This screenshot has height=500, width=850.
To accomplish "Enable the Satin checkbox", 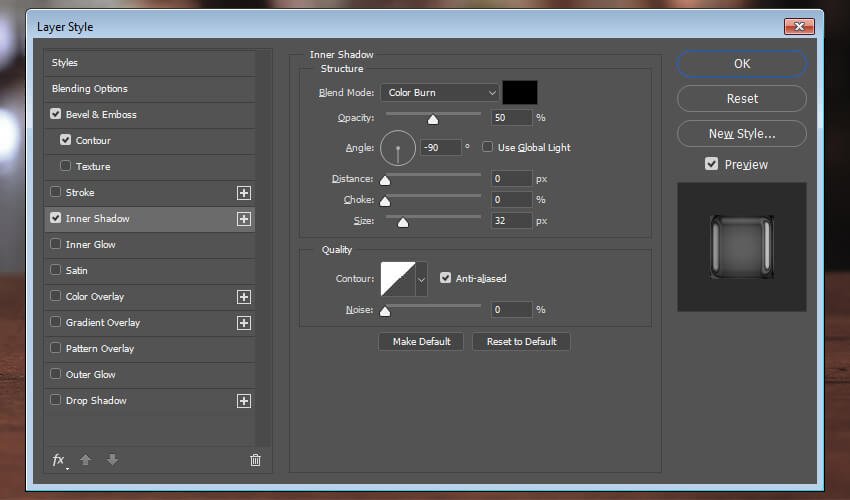I will [x=55, y=270].
